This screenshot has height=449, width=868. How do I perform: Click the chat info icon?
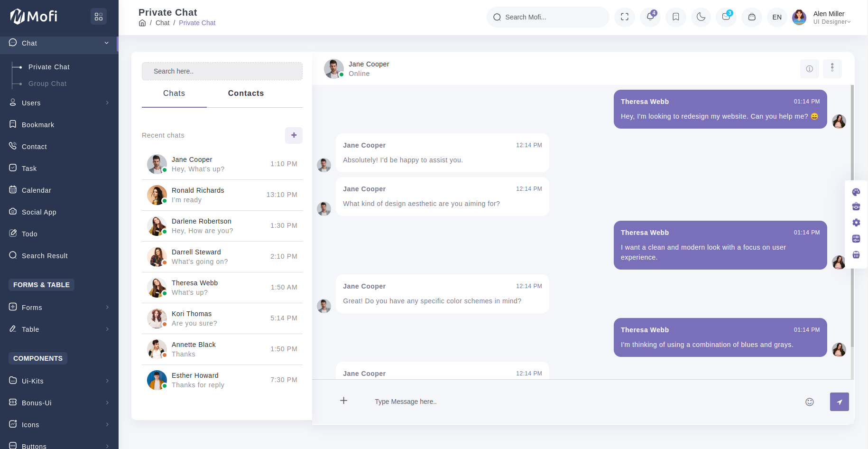pos(810,69)
